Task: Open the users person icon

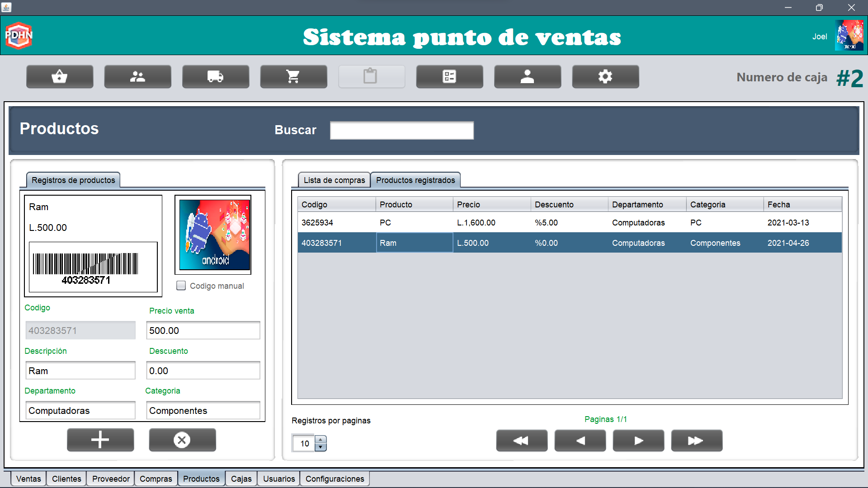Action: point(527,76)
